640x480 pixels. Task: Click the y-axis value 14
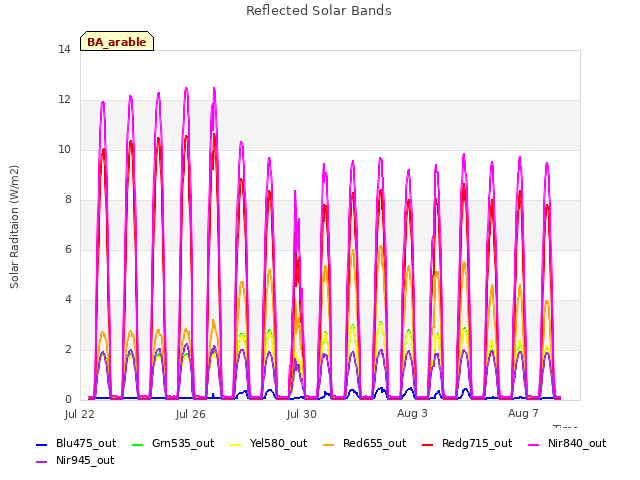64,50
